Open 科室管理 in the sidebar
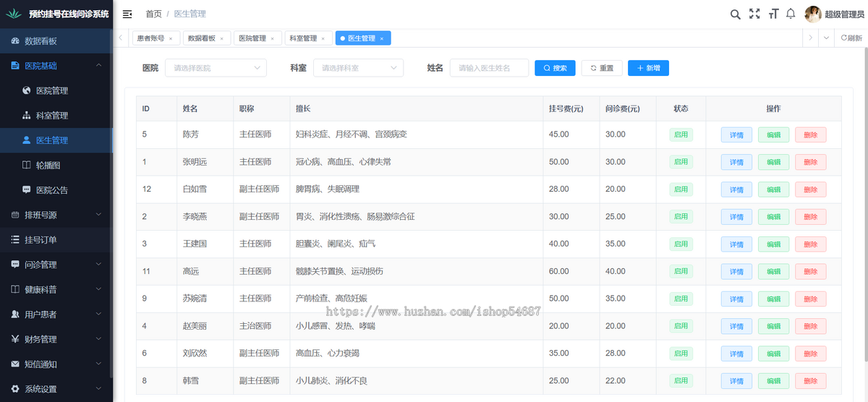The image size is (868, 402). click(x=56, y=116)
